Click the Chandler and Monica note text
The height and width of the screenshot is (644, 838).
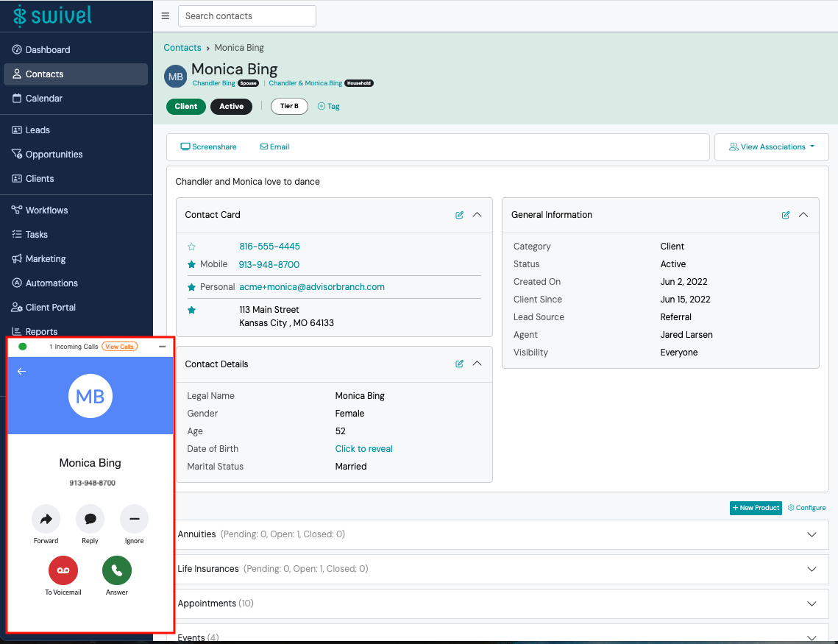pos(247,182)
